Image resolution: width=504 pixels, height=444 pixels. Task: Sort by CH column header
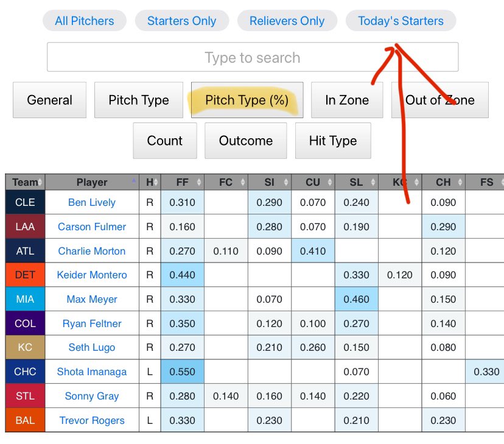(x=443, y=182)
